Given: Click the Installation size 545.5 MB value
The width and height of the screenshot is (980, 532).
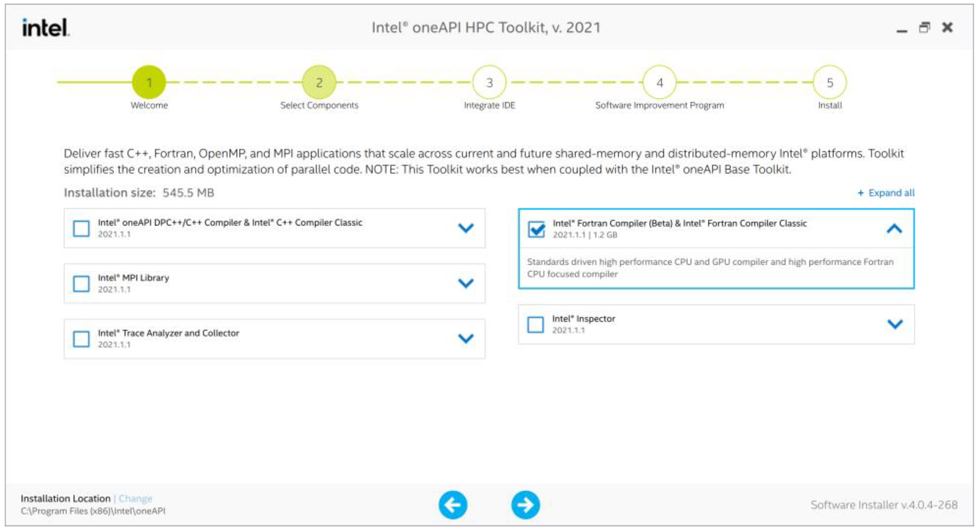Looking at the screenshot, I should pos(188,193).
